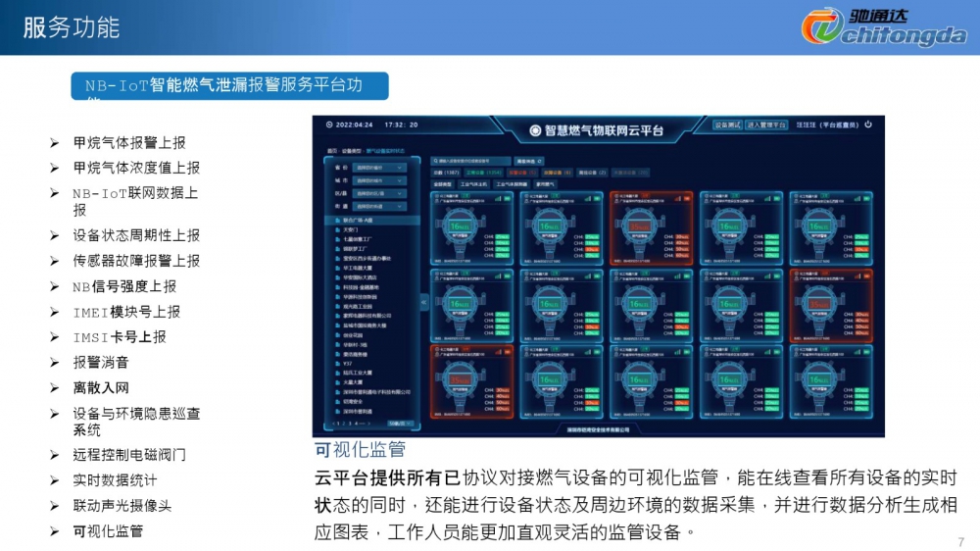Click the bullet 联动声光摄像头
This screenshot has height=551, width=980.
[x=122, y=505]
